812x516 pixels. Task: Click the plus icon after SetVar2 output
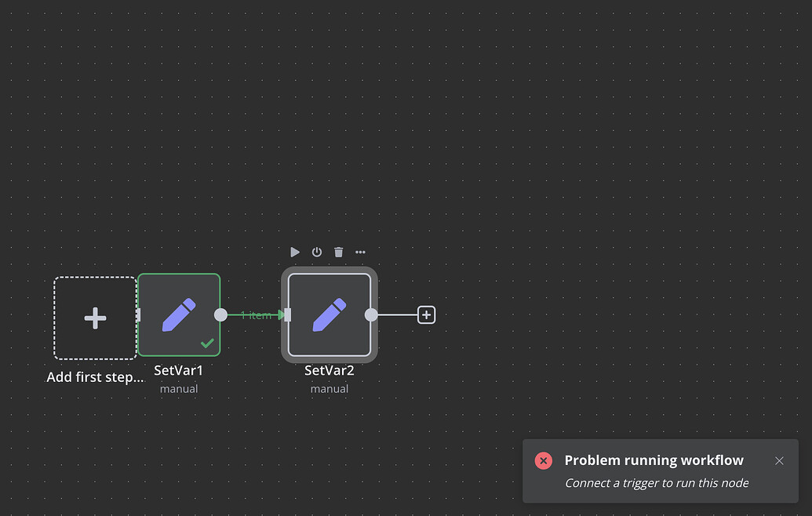pyautogui.click(x=426, y=314)
